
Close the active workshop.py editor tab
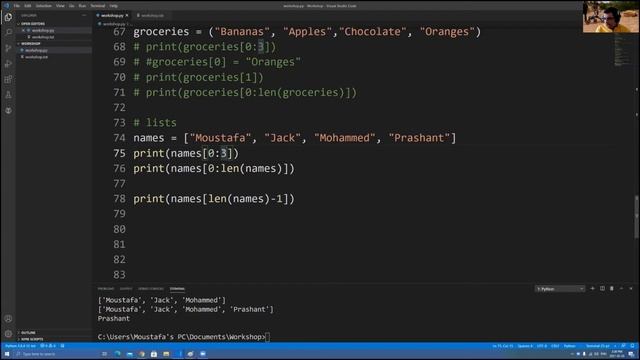pos(127,16)
